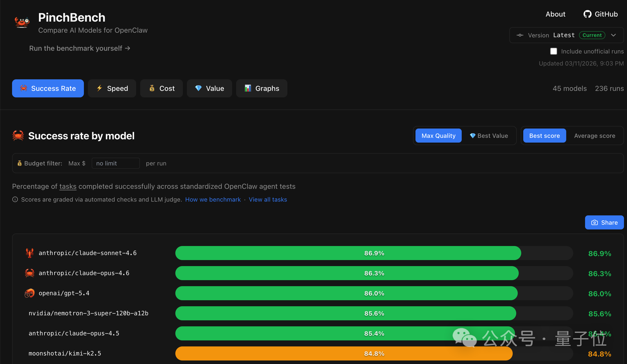The height and width of the screenshot is (364, 627).
Task: Click the PinchBench crab logo
Action: click(22, 22)
